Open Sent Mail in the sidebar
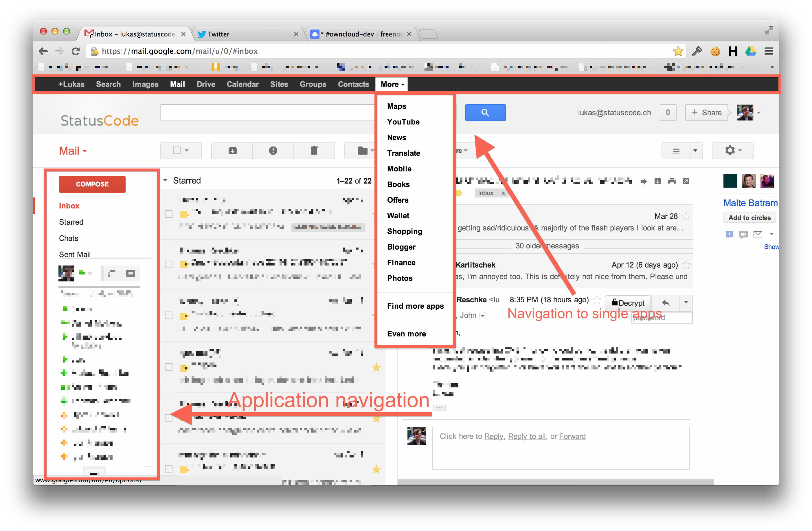Viewport: 812px width, 531px height. click(75, 254)
